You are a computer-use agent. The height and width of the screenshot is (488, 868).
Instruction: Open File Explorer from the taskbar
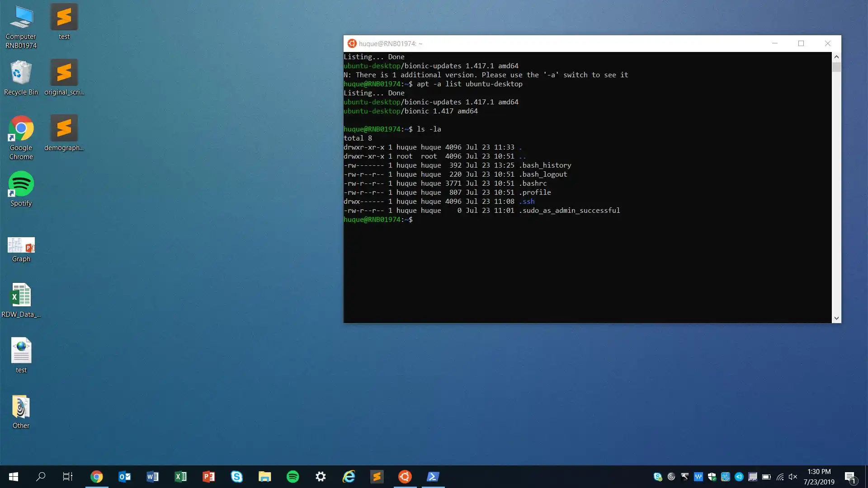tap(264, 476)
